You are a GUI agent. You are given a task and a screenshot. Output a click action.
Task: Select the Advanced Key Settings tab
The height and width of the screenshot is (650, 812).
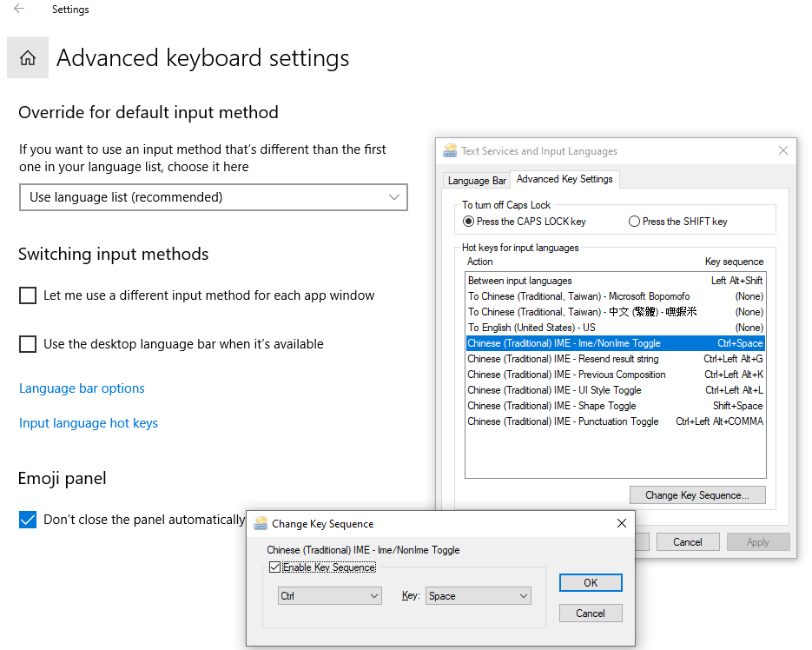tap(564, 179)
